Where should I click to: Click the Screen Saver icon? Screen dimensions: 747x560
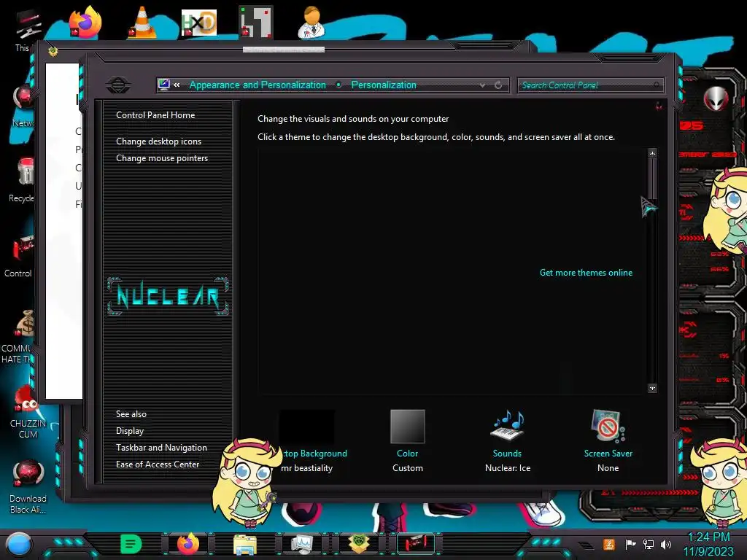(x=608, y=426)
